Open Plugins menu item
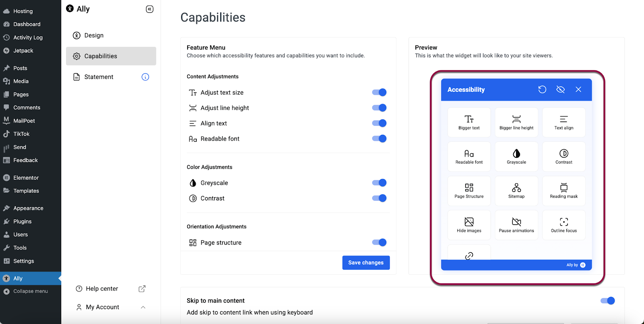644x324 pixels. point(31,221)
